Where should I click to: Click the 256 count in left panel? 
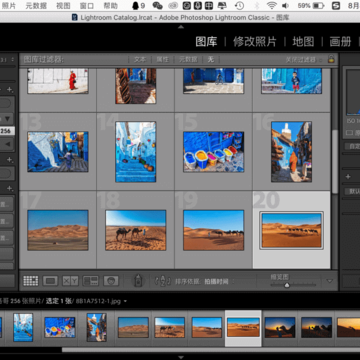[x=5, y=131]
